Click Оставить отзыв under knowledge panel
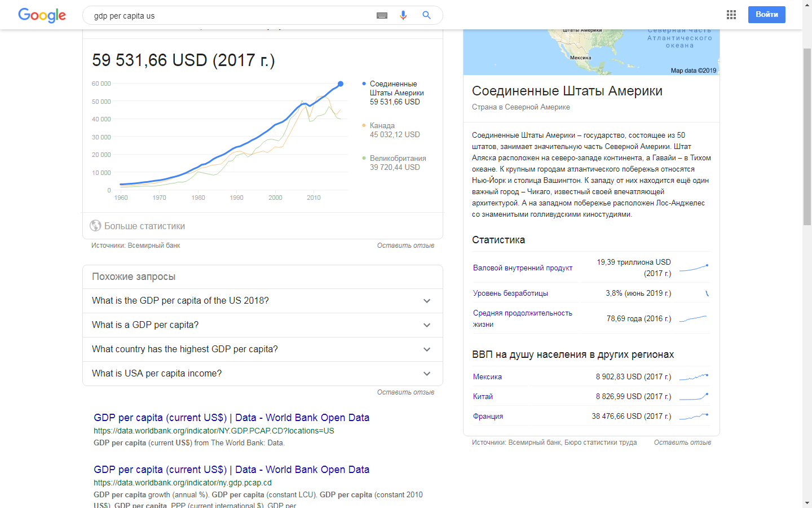The height and width of the screenshot is (508, 812). point(682,443)
